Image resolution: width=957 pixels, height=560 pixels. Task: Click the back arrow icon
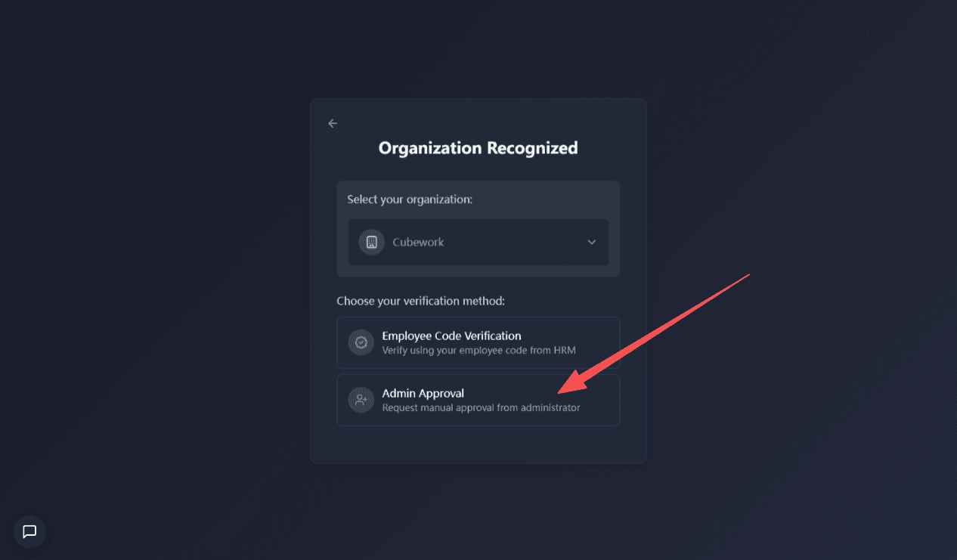click(x=333, y=123)
